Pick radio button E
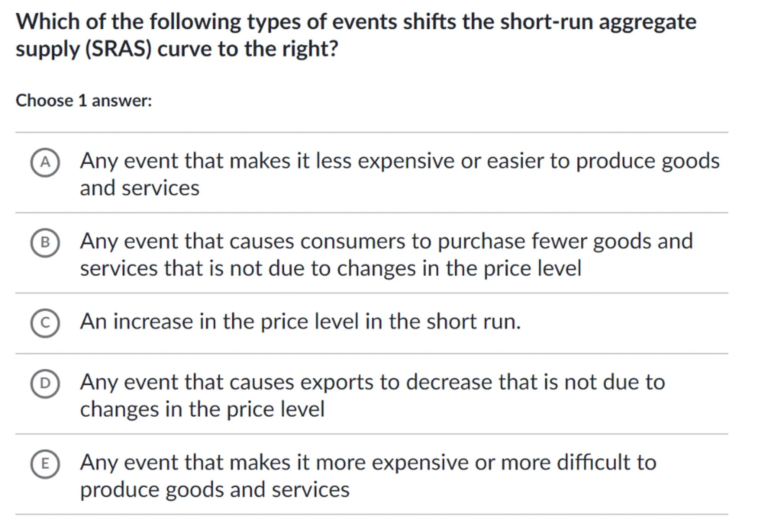The image size is (784, 532). tap(45, 464)
